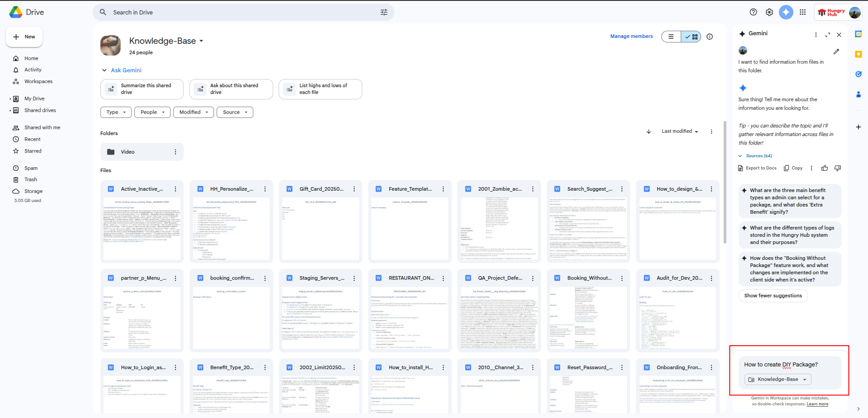Image resolution: width=868 pixels, height=418 pixels.
Task: Open Last modified sort dropdown
Action: pyautogui.click(x=679, y=132)
